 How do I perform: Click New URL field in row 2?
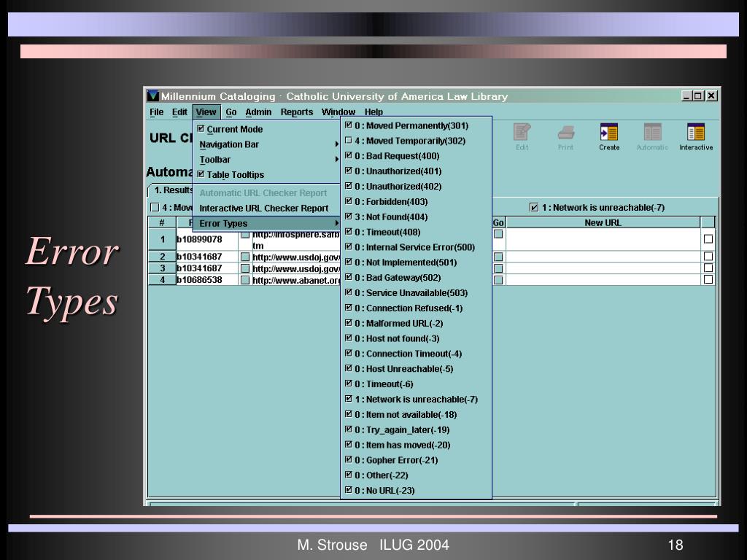point(603,257)
